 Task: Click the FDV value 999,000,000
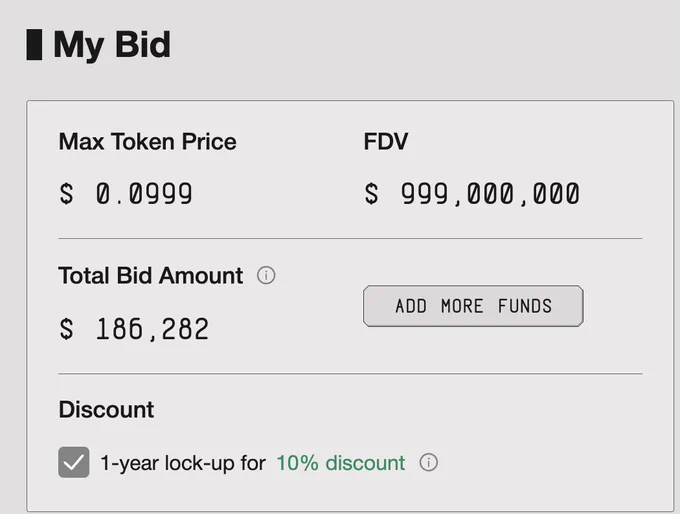click(490, 193)
